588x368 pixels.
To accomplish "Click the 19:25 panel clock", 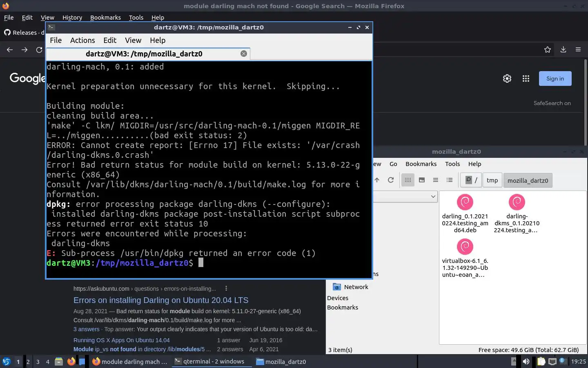I will (578, 361).
